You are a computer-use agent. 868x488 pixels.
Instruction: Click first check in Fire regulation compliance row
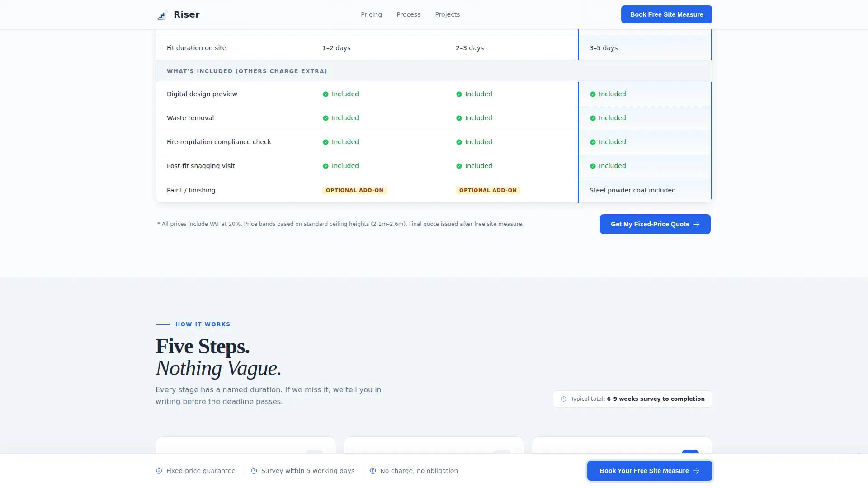point(325,142)
